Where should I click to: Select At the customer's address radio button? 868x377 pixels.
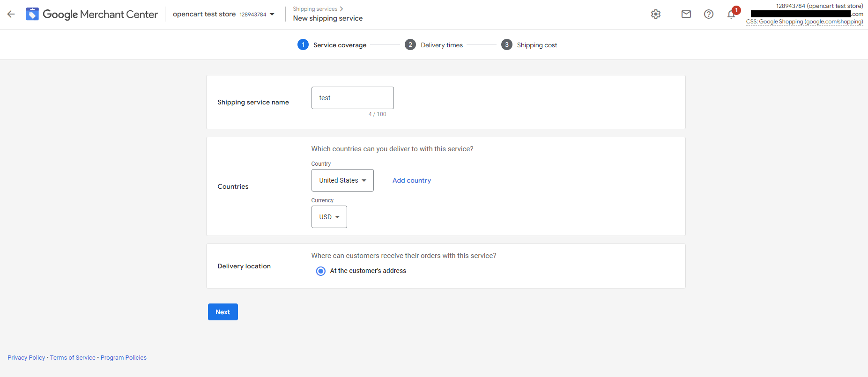[x=321, y=271]
